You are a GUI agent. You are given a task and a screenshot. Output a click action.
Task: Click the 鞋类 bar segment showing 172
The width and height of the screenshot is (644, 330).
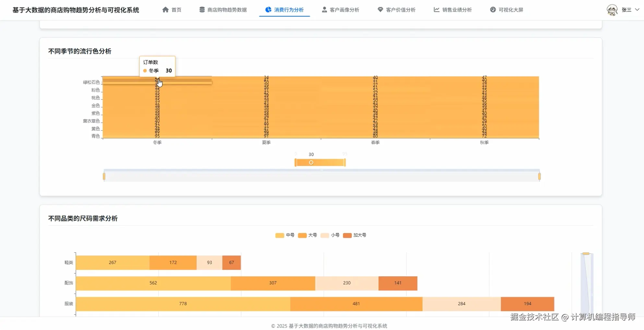pyautogui.click(x=173, y=263)
